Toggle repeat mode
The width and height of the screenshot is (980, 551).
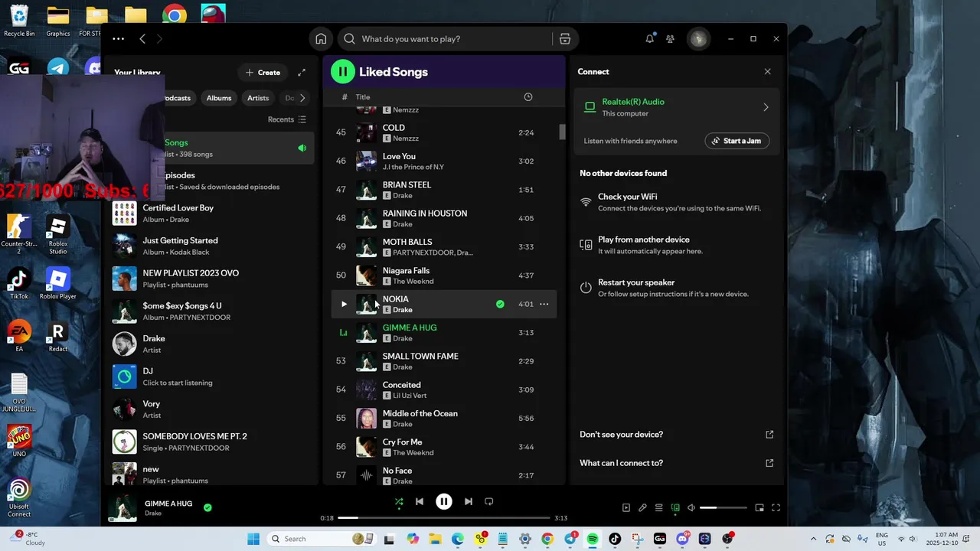[x=489, y=502]
